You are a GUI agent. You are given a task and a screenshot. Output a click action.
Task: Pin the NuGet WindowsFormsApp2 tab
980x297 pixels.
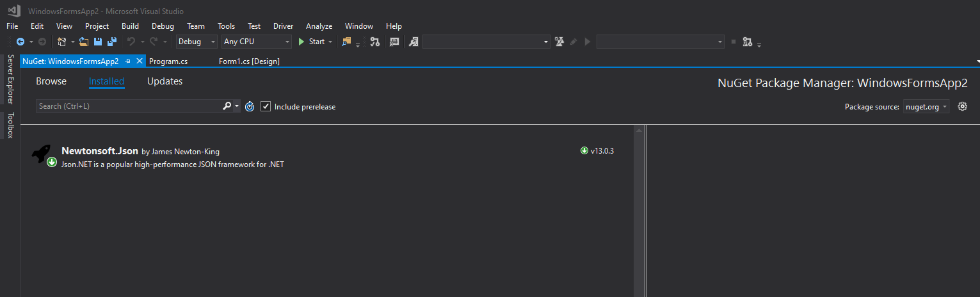128,61
